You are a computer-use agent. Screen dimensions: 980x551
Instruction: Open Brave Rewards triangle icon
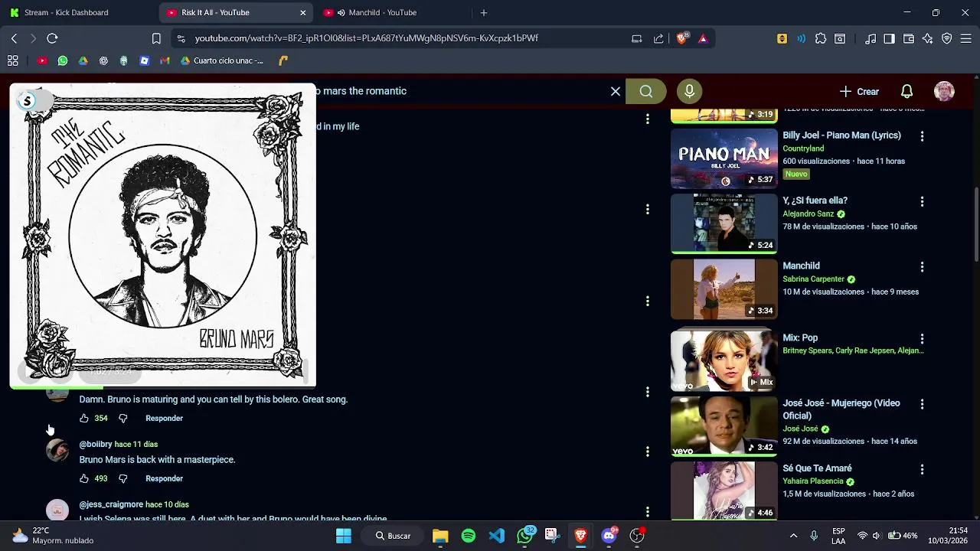coord(703,38)
